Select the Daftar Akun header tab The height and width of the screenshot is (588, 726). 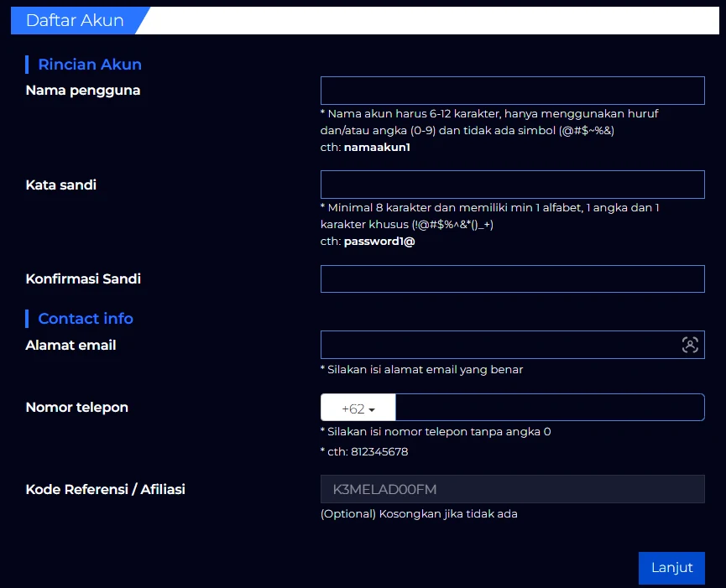pos(76,21)
